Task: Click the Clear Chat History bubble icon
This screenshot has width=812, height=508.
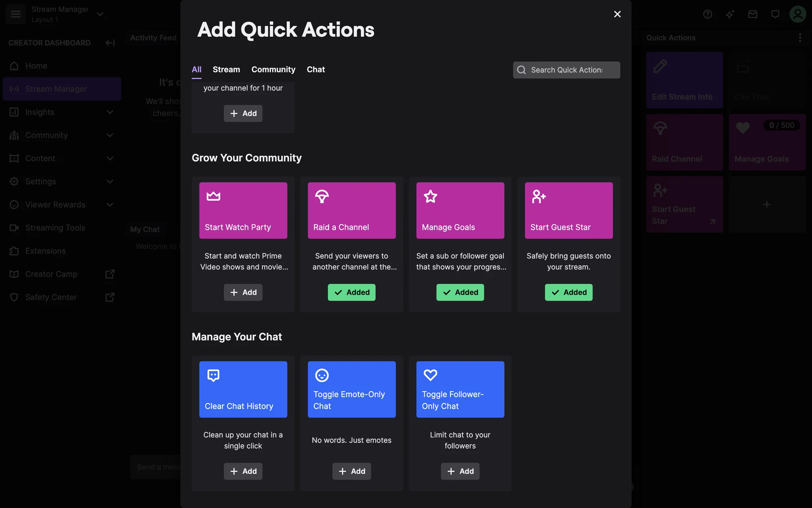Action: point(213,375)
